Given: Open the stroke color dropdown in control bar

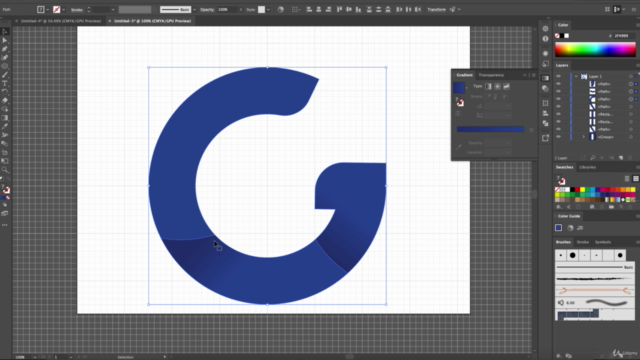Looking at the screenshot, I should [x=63, y=9].
